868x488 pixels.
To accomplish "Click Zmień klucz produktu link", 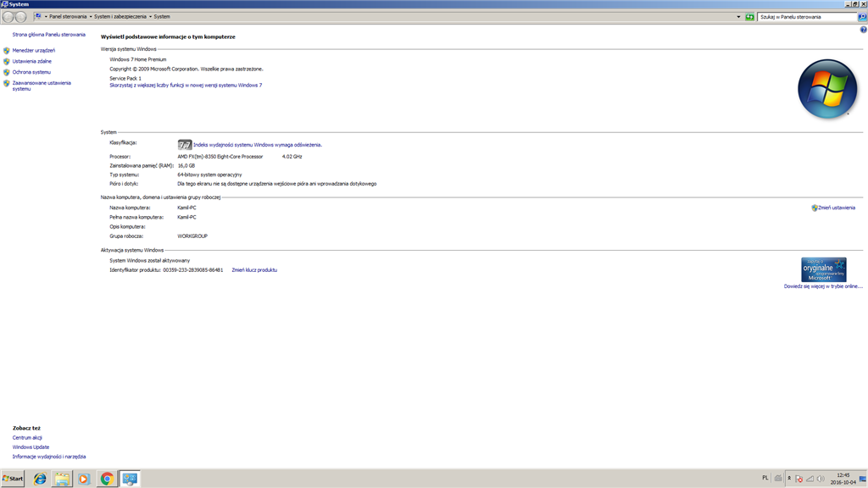I will (x=254, y=270).
